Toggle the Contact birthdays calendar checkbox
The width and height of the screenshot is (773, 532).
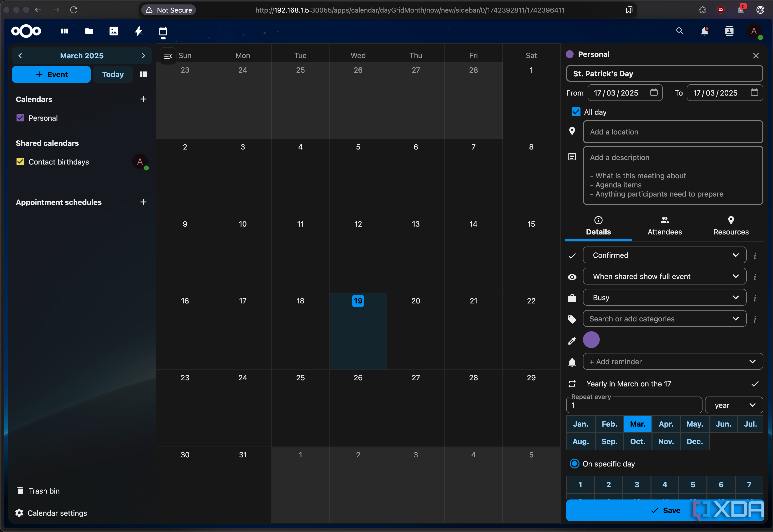click(20, 162)
